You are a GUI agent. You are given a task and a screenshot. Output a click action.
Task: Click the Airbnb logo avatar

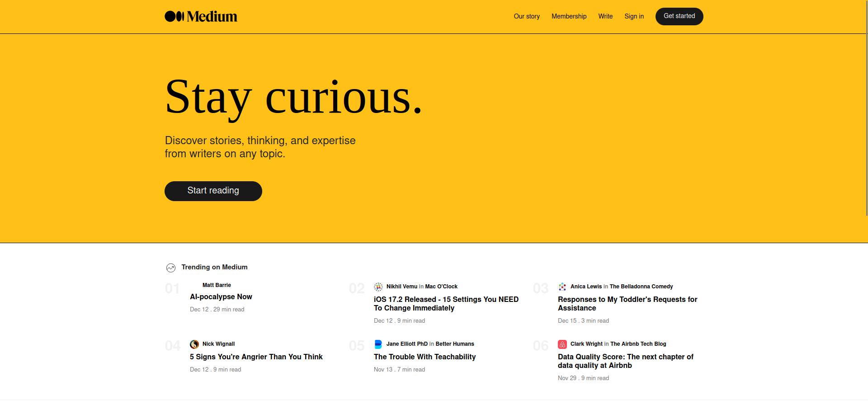point(562,344)
